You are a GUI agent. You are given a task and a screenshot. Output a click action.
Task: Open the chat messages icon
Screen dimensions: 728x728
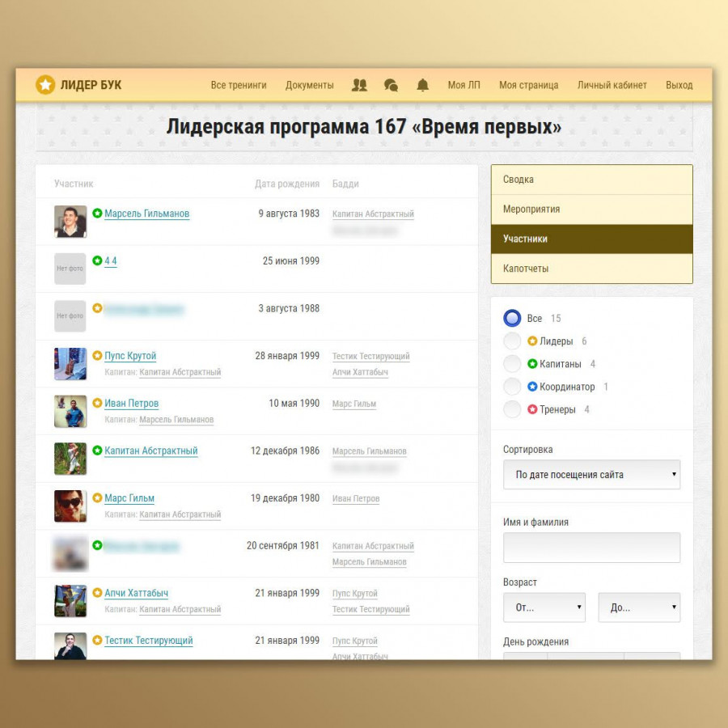click(391, 85)
